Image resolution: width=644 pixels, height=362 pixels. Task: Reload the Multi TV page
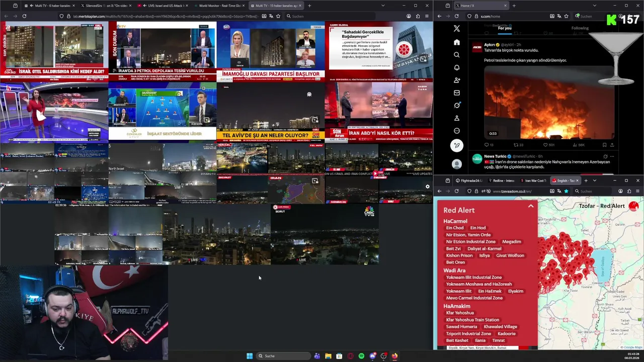click(x=24, y=16)
